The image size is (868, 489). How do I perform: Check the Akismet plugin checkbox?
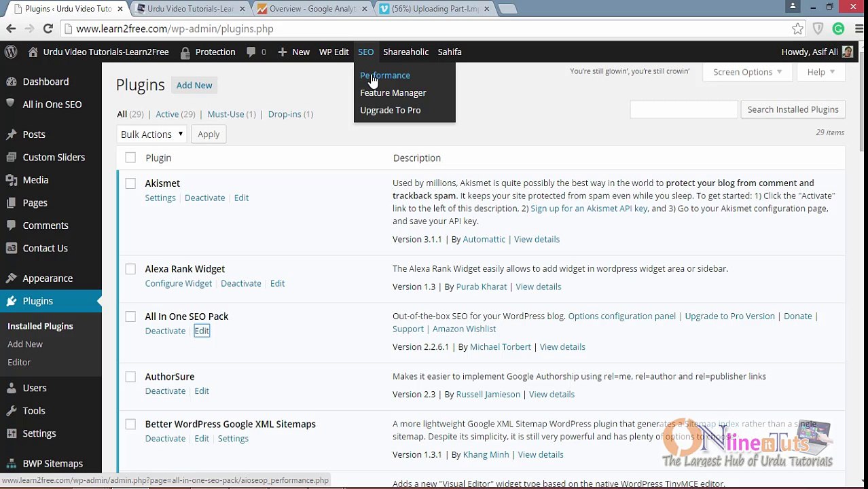(x=130, y=183)
